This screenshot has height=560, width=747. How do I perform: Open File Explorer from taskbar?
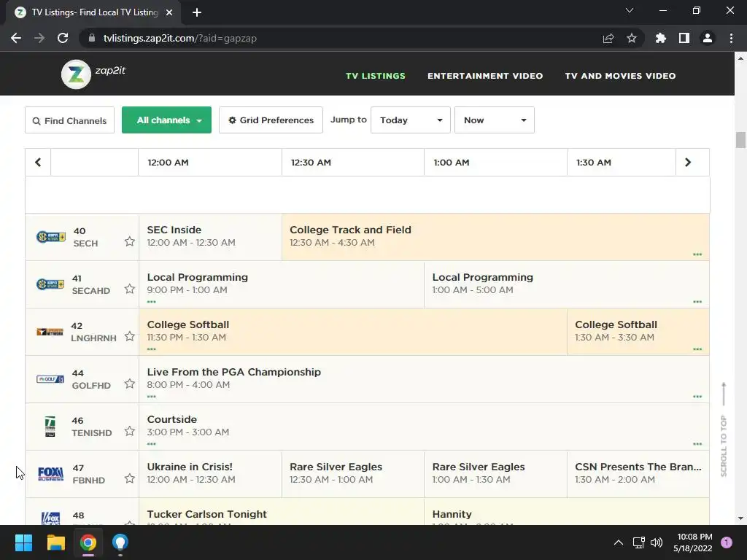pyautogui.click(x=55, y=542)
